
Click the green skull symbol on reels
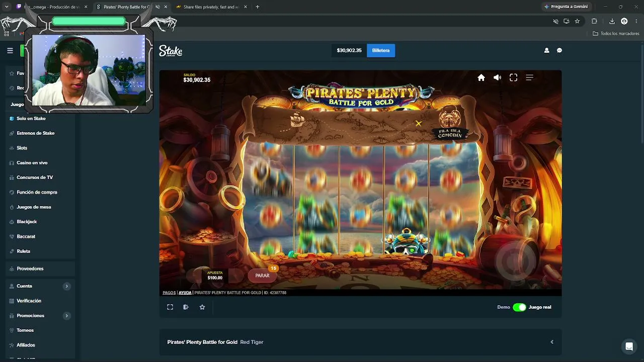pos(406,242)
